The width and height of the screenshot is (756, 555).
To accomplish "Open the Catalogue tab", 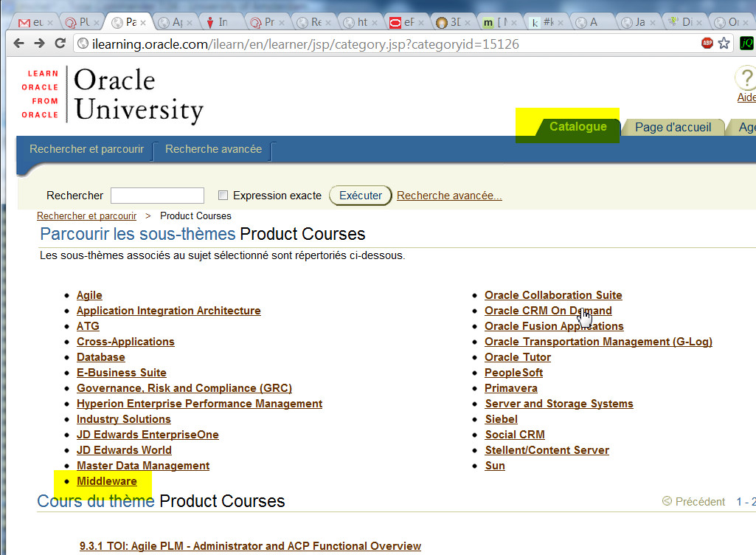I will point(578,126).
